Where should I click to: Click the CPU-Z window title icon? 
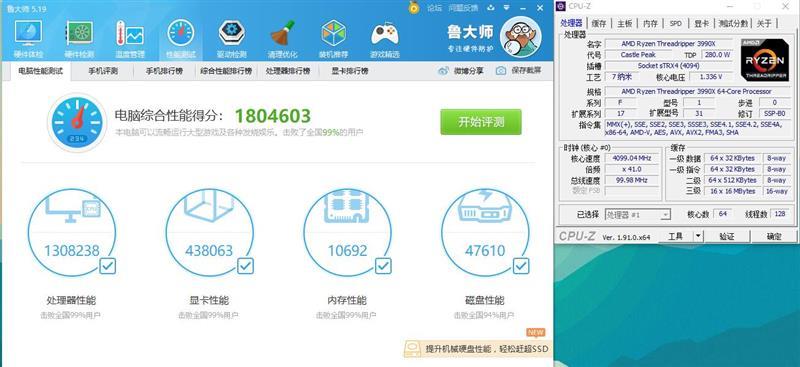[561, 6]
